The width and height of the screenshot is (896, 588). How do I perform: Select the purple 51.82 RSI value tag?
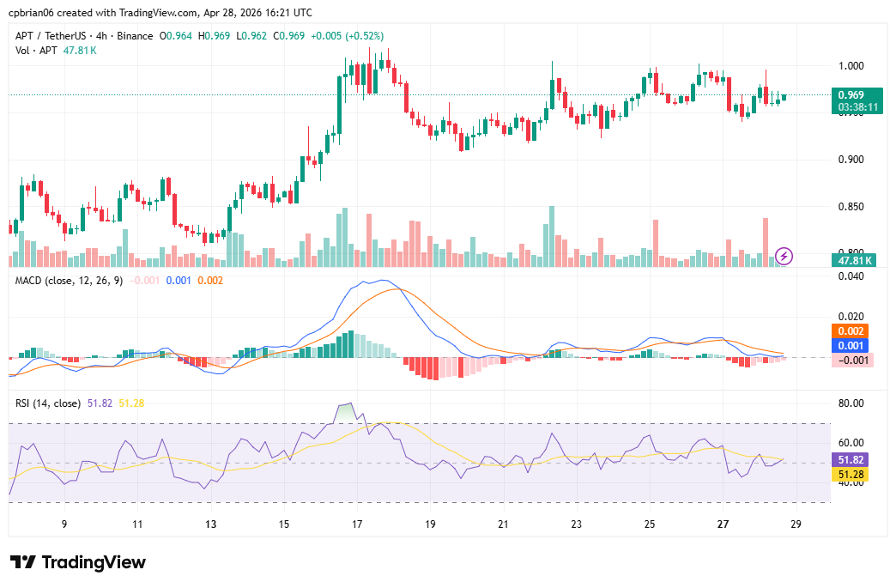point(855,460)
